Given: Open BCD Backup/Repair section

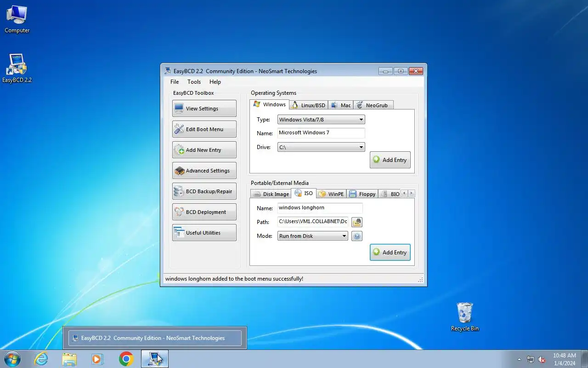Looking at the screenshot, I should (204, 191).
